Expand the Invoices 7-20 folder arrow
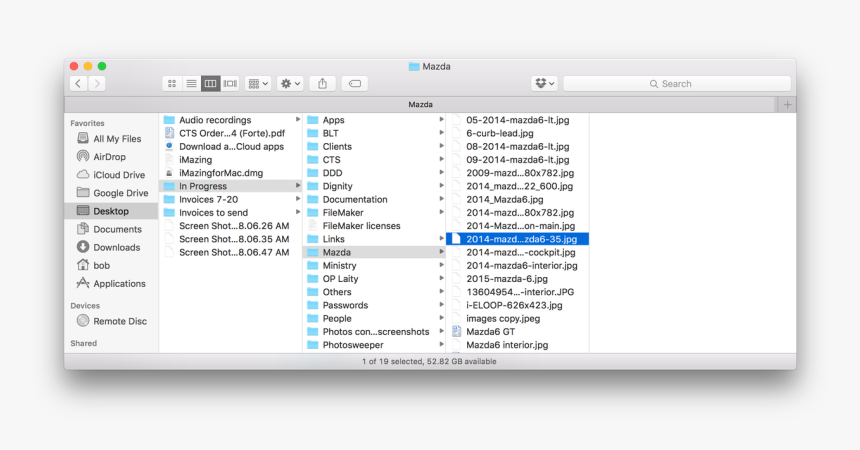This screenshot has width=860, height=450. (298, 199)
